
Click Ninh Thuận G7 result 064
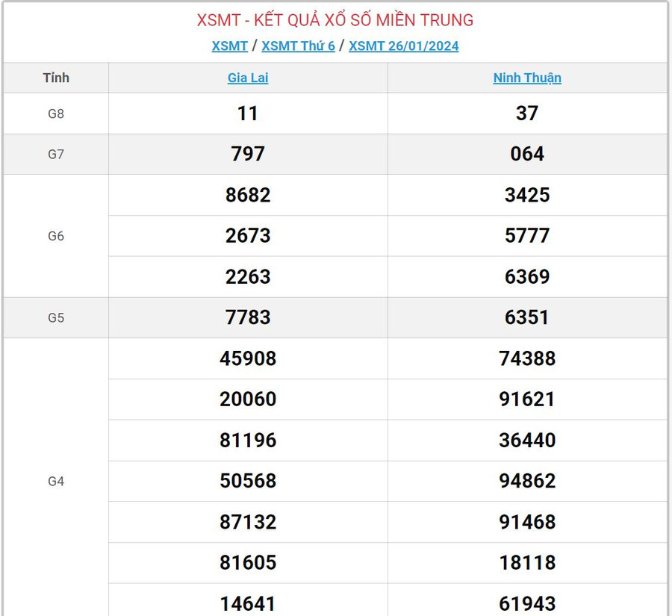click(x=527, y=155)
